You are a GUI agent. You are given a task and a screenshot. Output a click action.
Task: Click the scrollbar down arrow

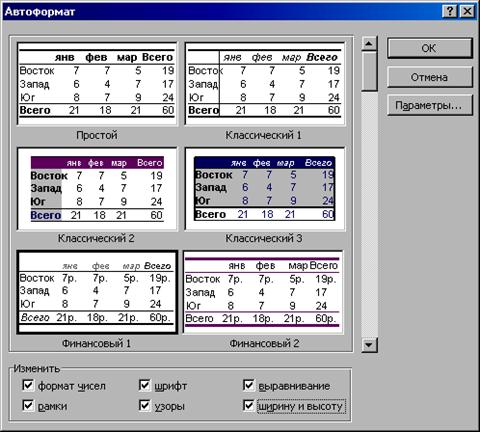369,344
